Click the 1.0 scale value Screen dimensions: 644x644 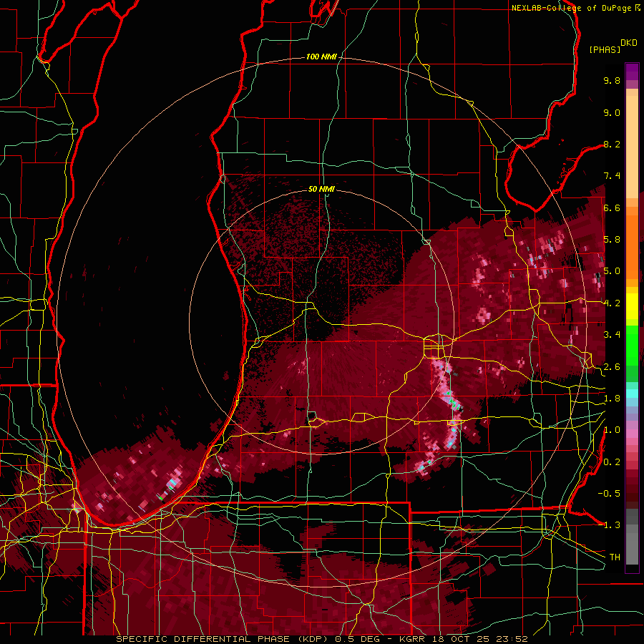pos(612,430)
